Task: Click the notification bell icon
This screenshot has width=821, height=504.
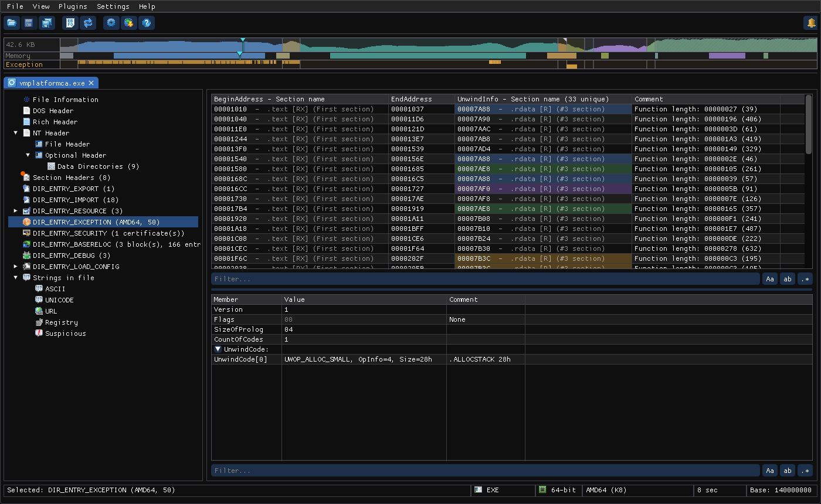Action: [810, 23]
